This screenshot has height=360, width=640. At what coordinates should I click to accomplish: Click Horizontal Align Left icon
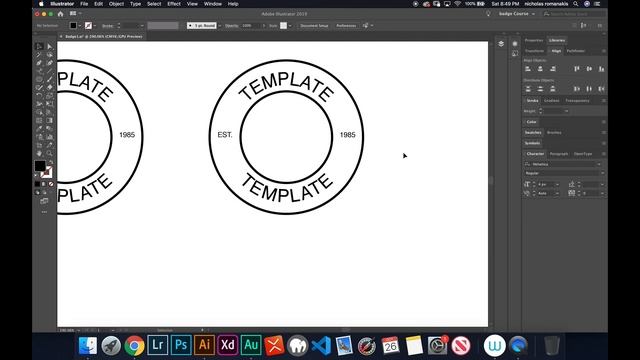528,69
